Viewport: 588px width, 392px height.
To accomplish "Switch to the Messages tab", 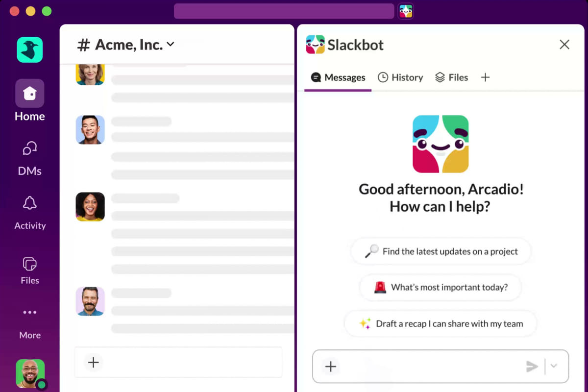I will tap(338, 77).
